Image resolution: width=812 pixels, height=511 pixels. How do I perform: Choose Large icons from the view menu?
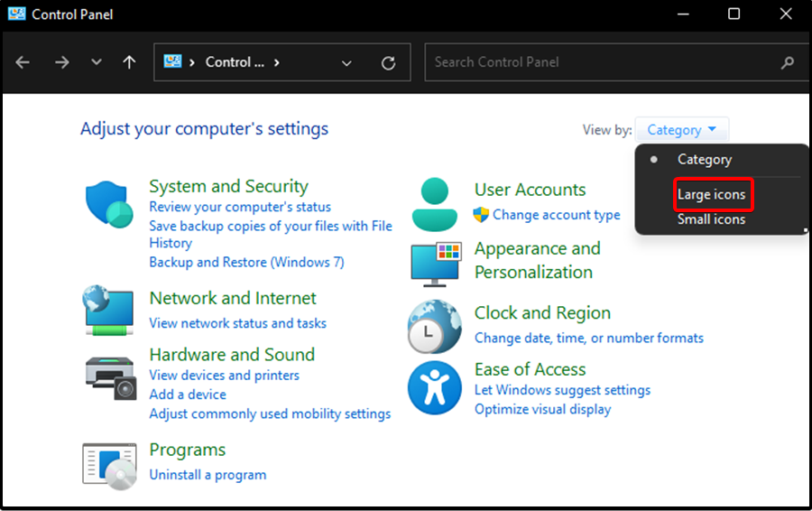[x=711, y=195]
